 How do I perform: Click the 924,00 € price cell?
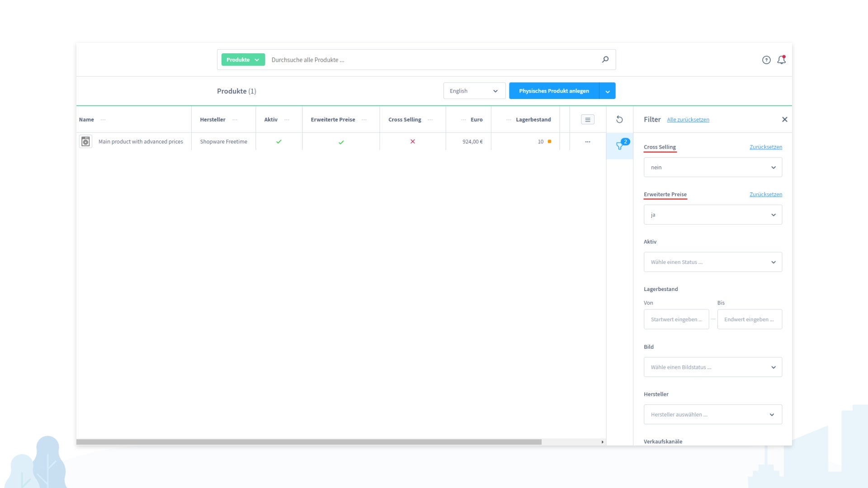(472, 141)
